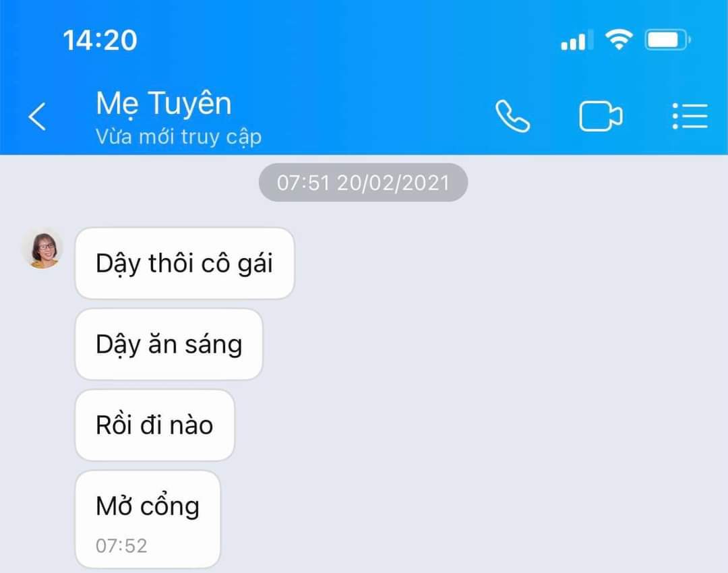Image resolution: width=728 pixels, height=573 pixels.
Task: Select the 'Rồi đi nào' message bubble
Action: coord(154,425)
